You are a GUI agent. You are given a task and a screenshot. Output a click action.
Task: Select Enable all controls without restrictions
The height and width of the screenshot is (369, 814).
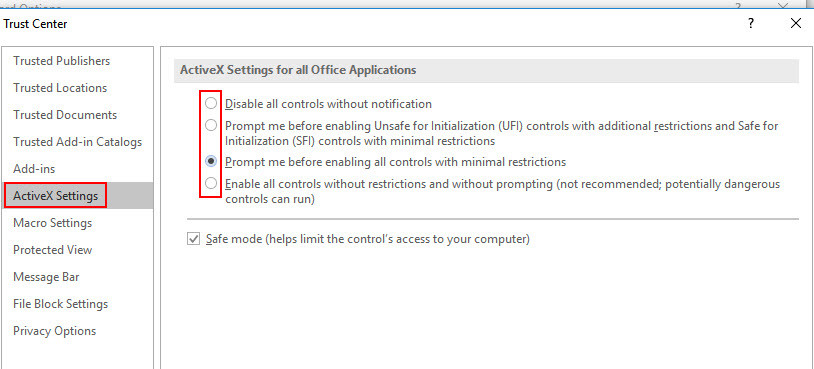click(211, 183)
